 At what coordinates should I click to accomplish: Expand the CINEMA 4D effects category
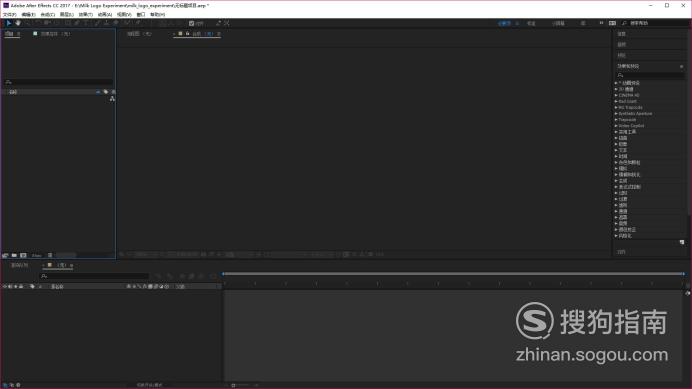point(616,95)
